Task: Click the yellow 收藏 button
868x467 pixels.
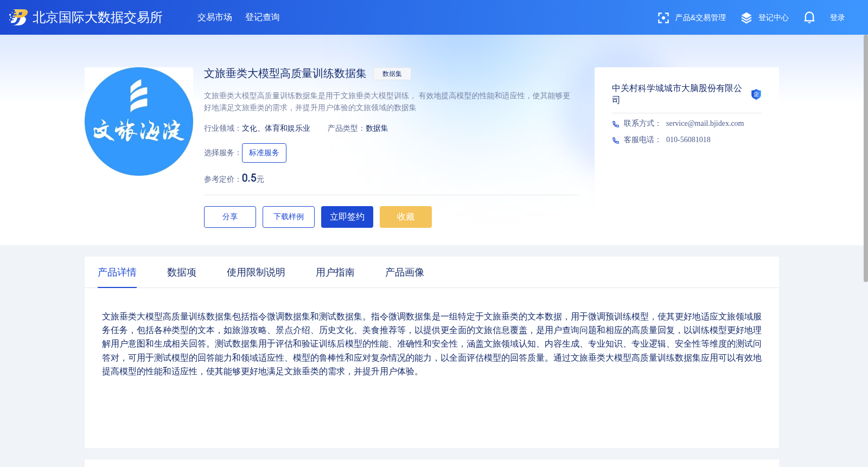Action: (x=406, y=217)
